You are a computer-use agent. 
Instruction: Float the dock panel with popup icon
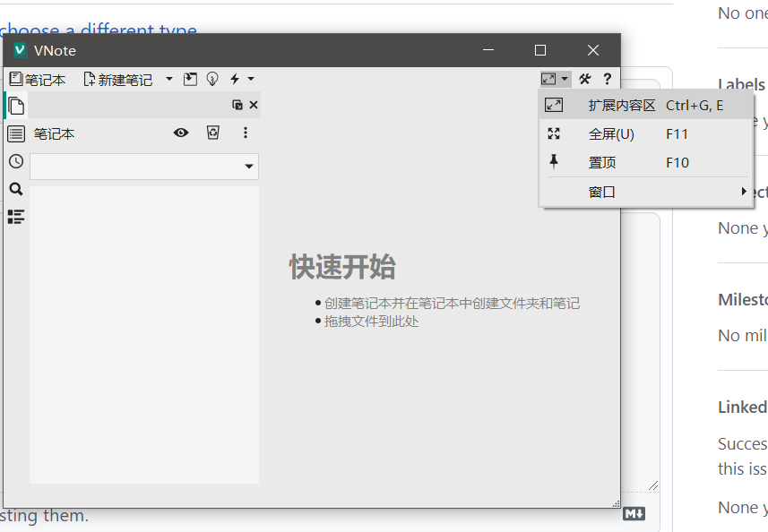tap(237, 105)
